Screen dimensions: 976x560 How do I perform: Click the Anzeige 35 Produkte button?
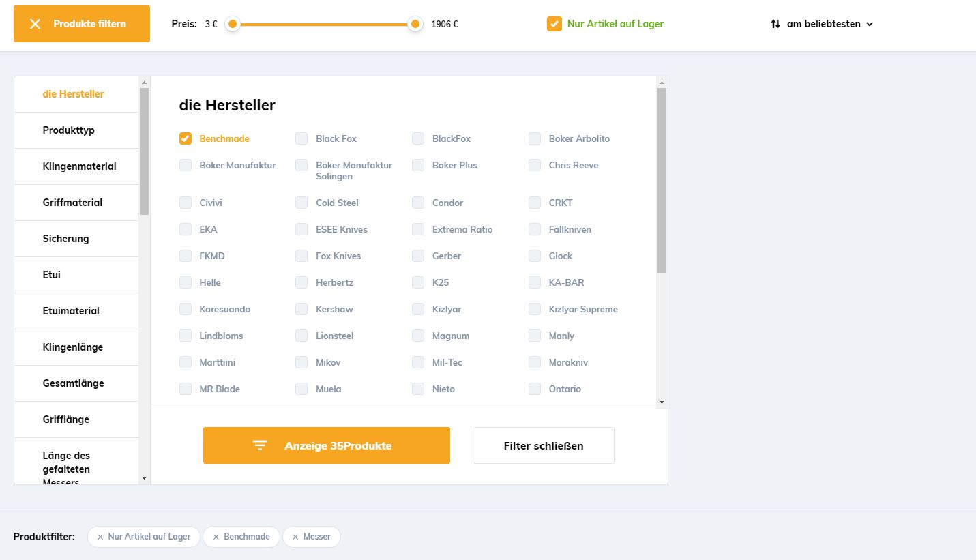(x=326, y=445)
